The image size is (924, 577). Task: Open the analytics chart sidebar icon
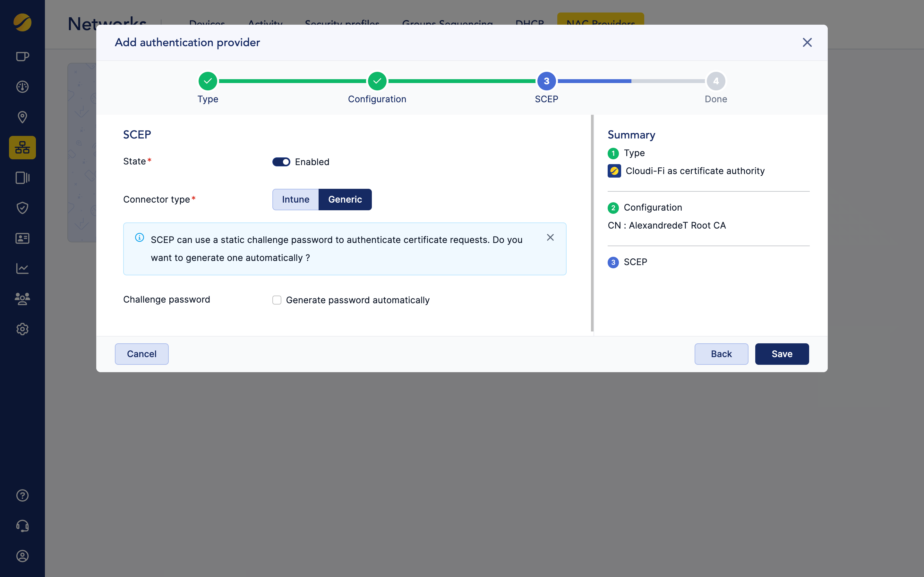pos(22,268)
